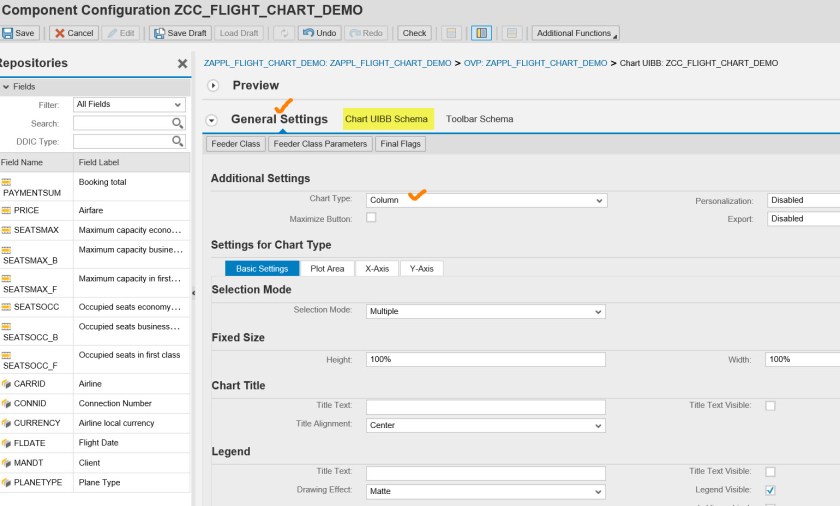Click the Redo toolbar button
Image resolution: width=840 pixels, height=506 pixels.
(366, 33)
